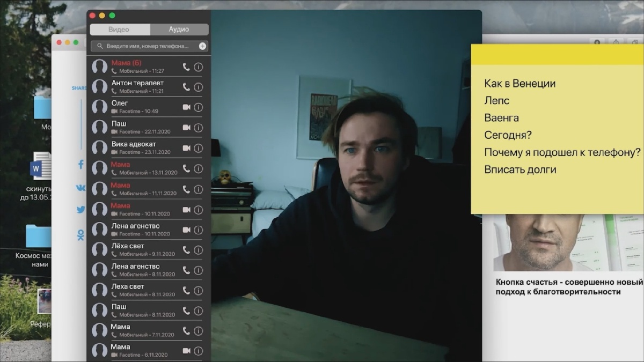644x362 pixels.
Task: Open info for Антон терапевт
Action: (198, 87)
